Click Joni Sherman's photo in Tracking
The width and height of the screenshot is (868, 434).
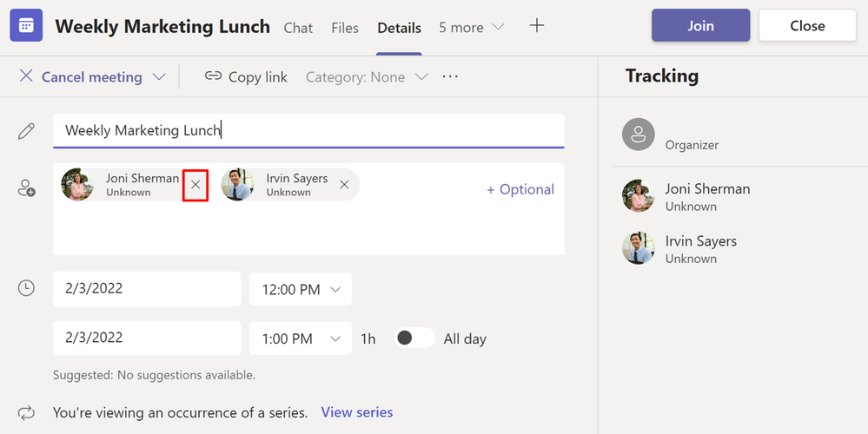coord(639,195)
